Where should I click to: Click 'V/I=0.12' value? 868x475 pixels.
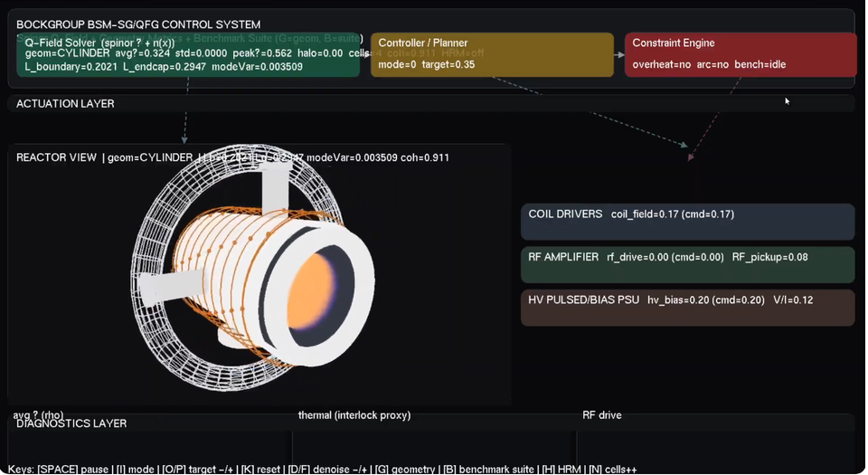(793, 300)
